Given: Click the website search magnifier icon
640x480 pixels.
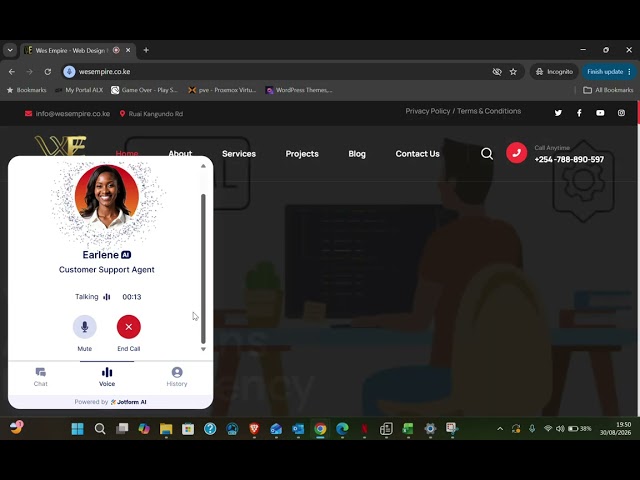Looking at the screenshot, I should [487, 153].
